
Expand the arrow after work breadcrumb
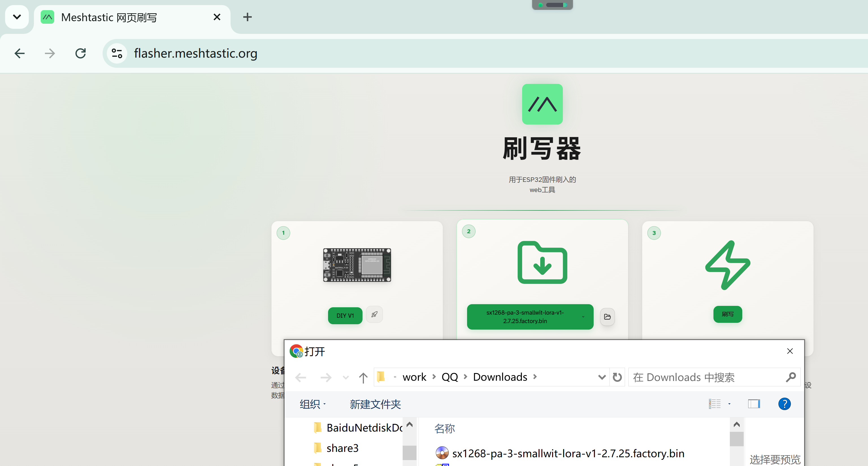pyautogui.click(x=434, y=376)
